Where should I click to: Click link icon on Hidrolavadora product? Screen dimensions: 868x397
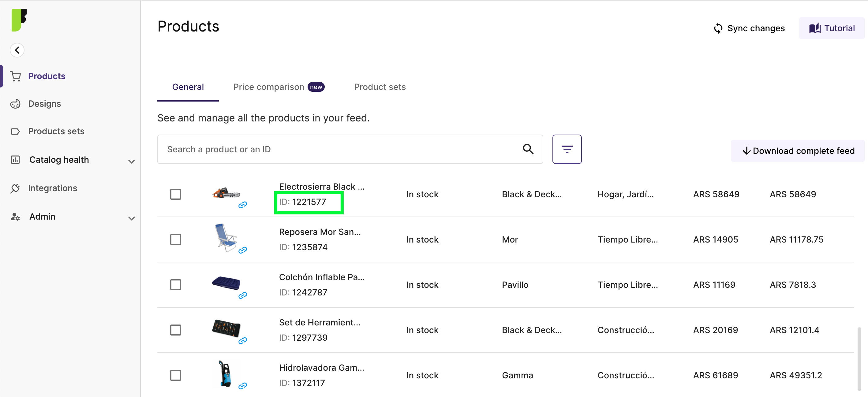pyautogui.click(x=243, y=386)
